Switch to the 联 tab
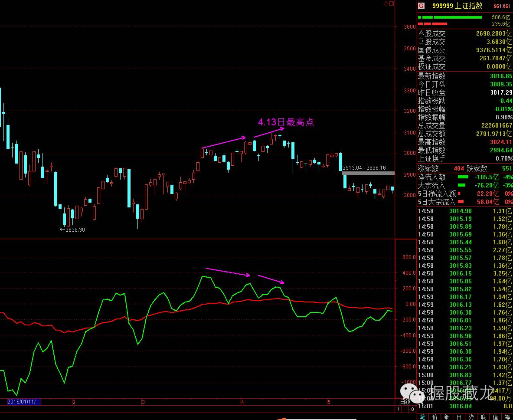 pos(483,417)
